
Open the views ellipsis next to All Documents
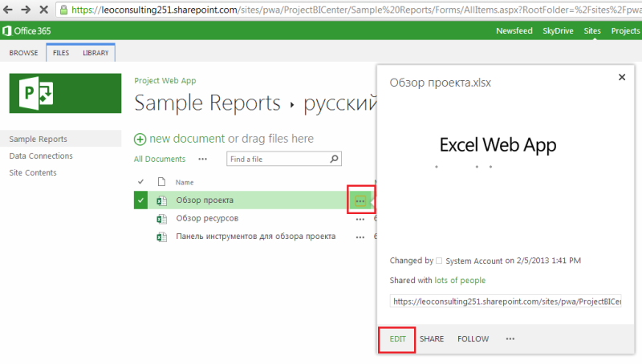[x=203, y=159]
